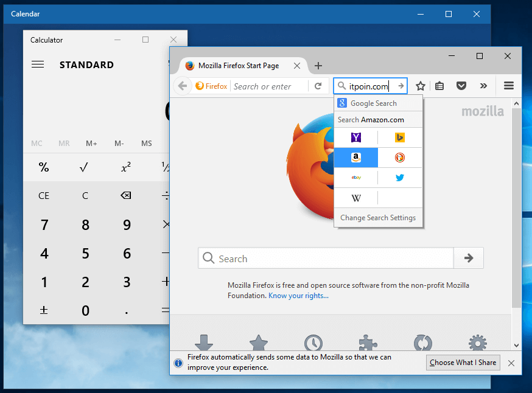Click the start page search arrow button
Viewport: 532px width, 393px height.
469,259
